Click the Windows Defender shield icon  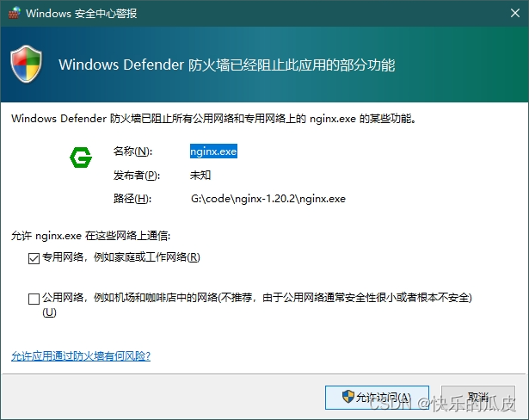[x=27, y=65]
